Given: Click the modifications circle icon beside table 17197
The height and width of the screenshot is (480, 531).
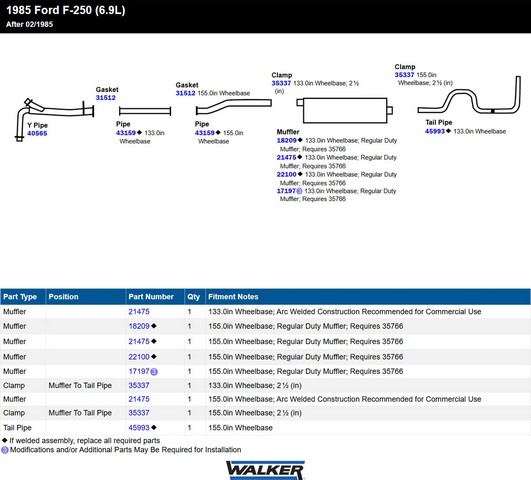Looking at the screenshot, I should [x=154, y=372].
